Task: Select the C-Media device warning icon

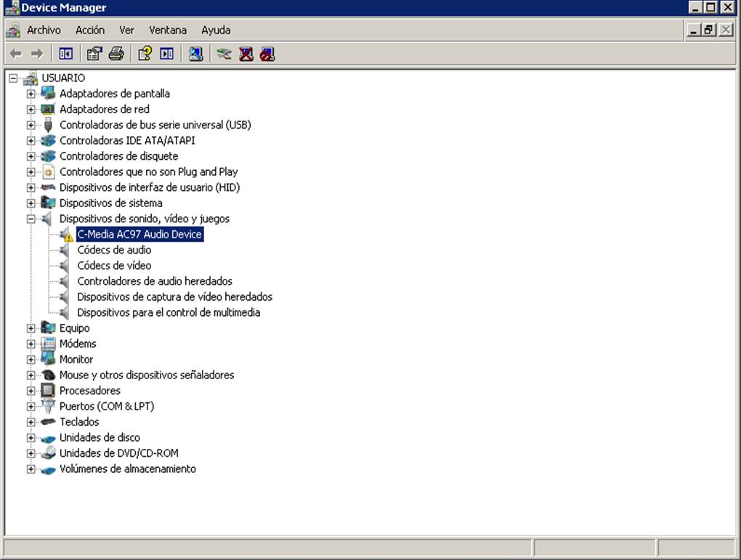Action: point(65,235)
